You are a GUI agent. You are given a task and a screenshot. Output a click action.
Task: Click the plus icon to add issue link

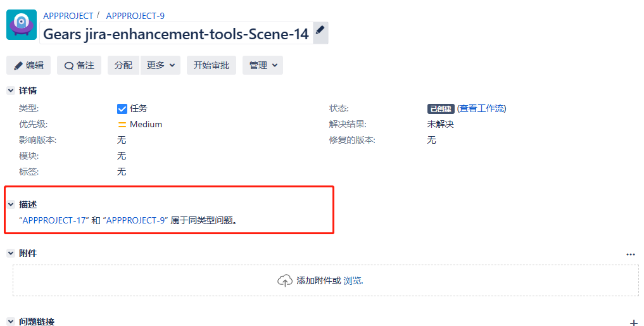click(x=634, y=322)
